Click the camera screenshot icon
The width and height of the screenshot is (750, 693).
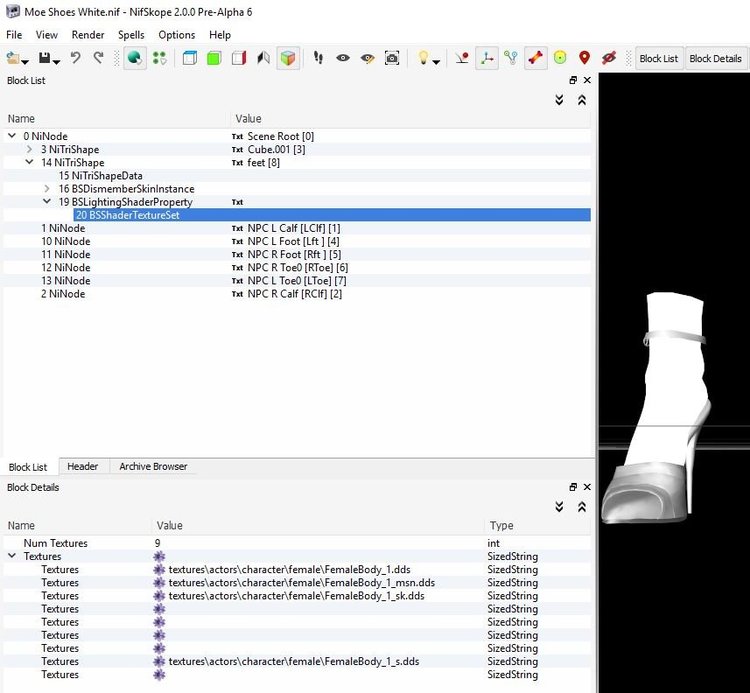pyautogui.click(x=392, y=58)
